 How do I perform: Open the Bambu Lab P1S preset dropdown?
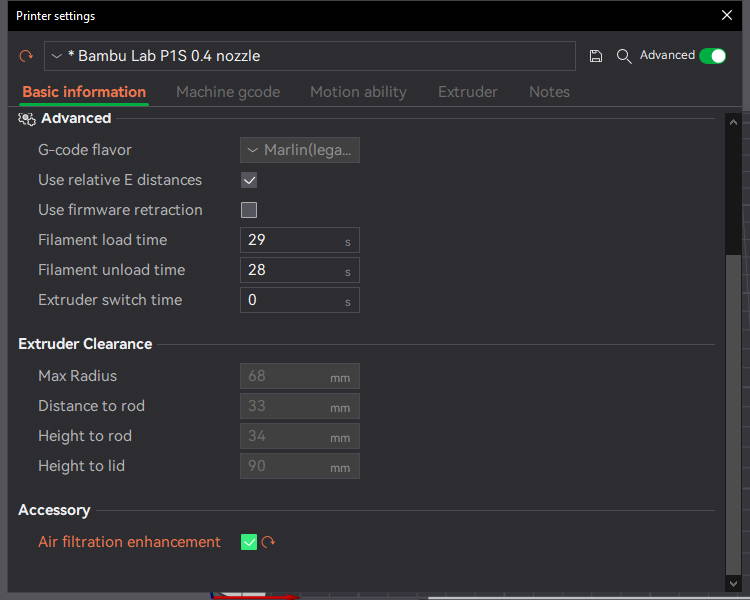click(309, 56)
